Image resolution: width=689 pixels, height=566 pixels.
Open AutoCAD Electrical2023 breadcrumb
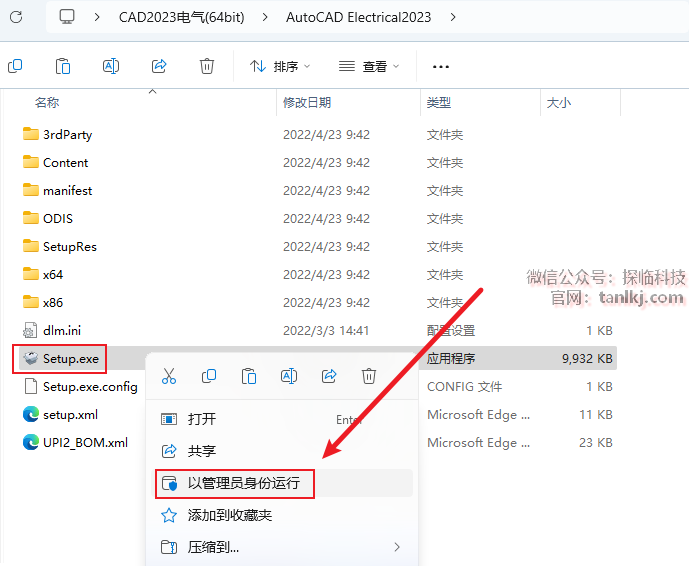point(358,17)
